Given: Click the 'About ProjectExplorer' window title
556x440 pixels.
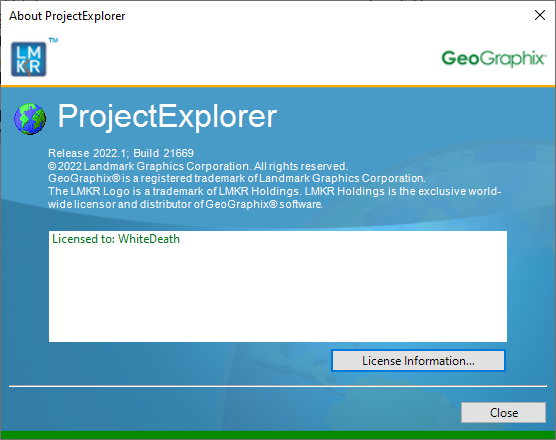Looking at the screenshot, I should [67, 16].
